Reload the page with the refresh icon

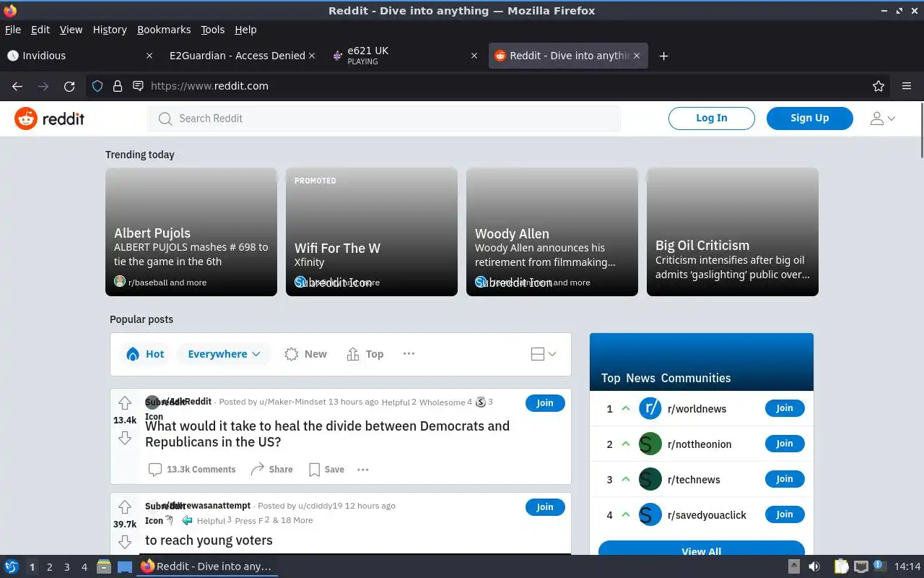click(69, 86)
